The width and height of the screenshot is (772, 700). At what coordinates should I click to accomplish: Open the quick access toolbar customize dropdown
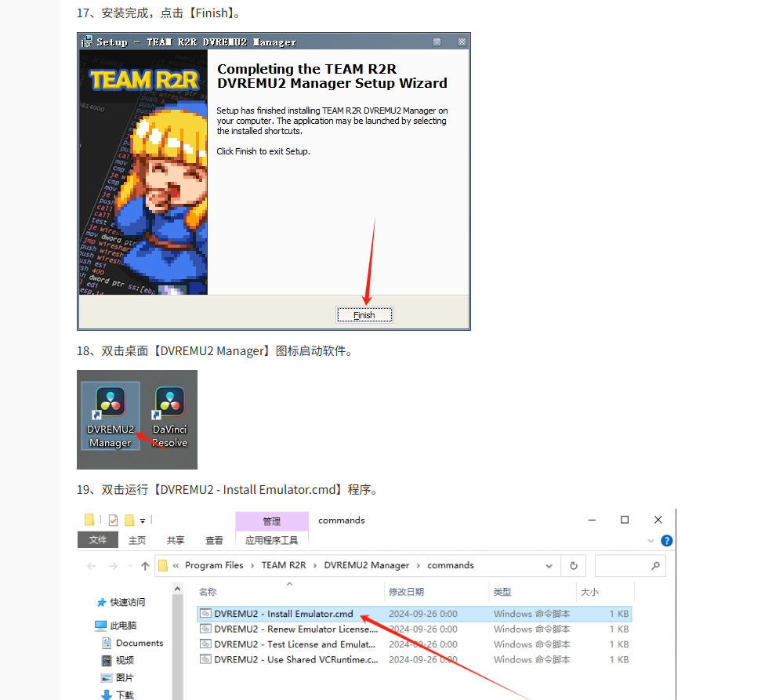click(143, 520)
